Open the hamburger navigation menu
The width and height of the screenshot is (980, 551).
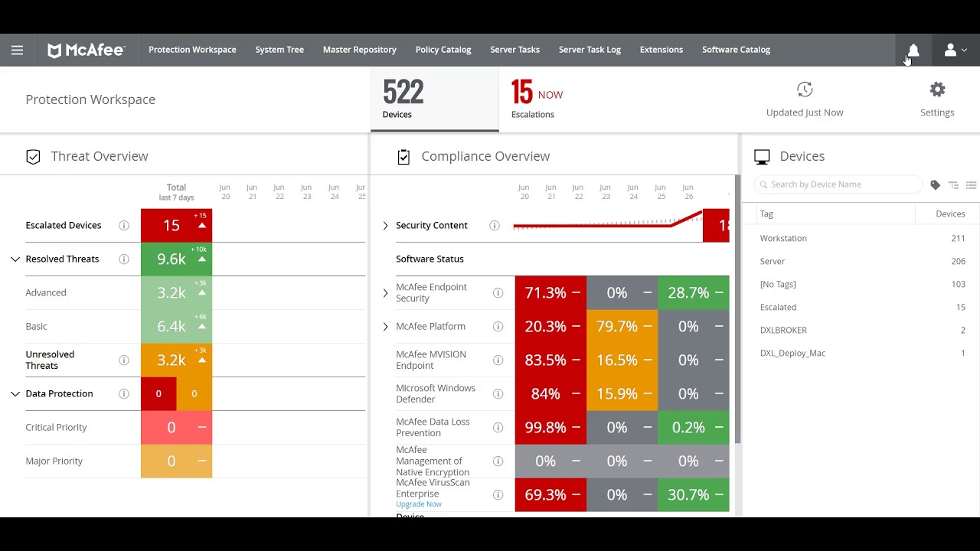coord(17,51)
